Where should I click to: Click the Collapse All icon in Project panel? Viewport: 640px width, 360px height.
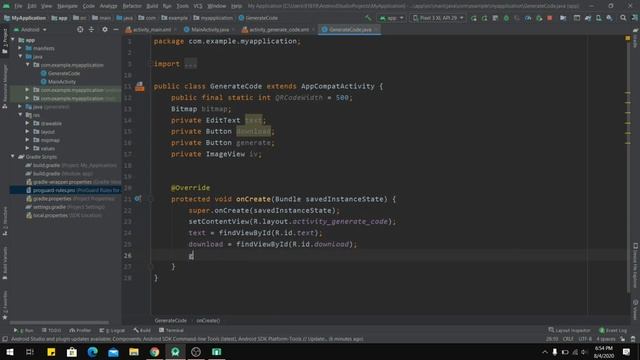(91, 29)
